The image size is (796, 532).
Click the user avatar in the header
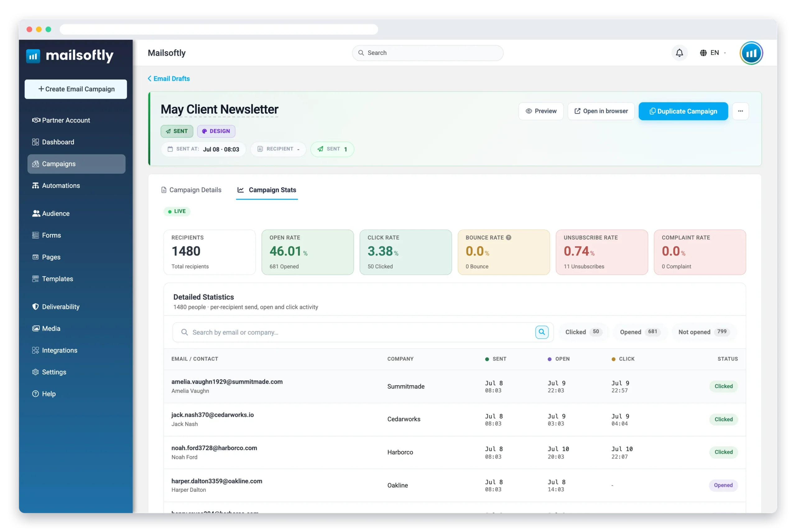[751, 53]
